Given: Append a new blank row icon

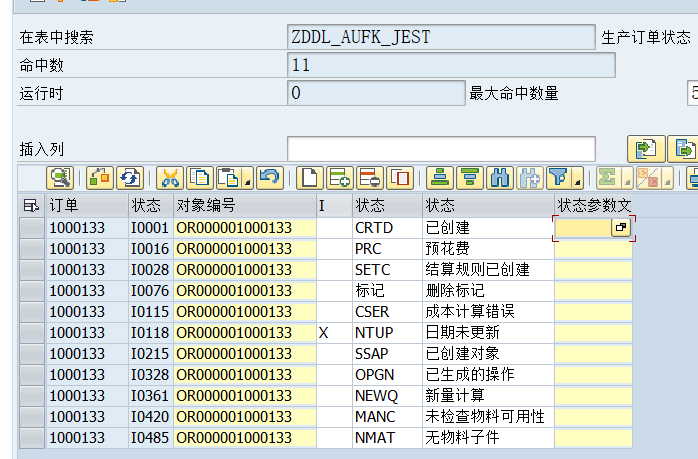Looking at the screenshot, I should [310, 179].
